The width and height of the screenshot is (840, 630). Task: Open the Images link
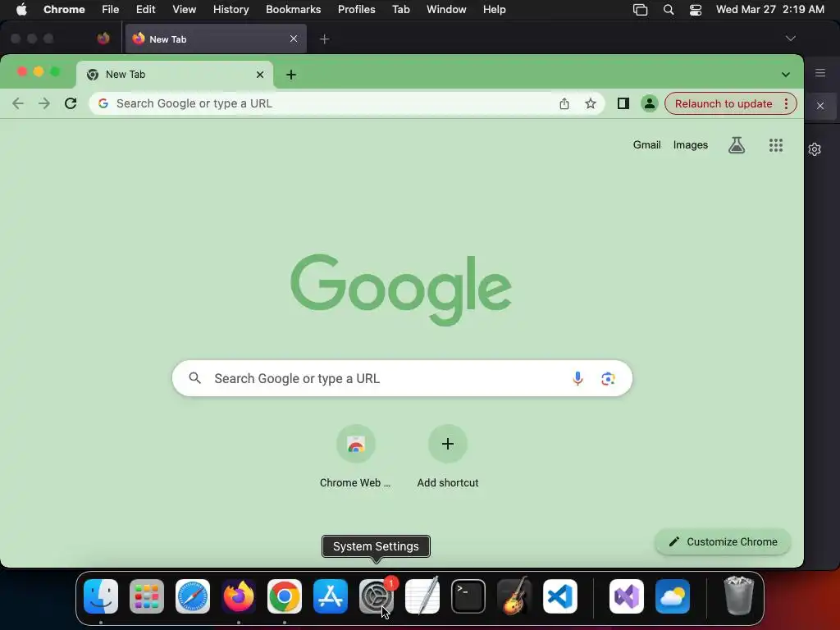(x=690, y=144)
